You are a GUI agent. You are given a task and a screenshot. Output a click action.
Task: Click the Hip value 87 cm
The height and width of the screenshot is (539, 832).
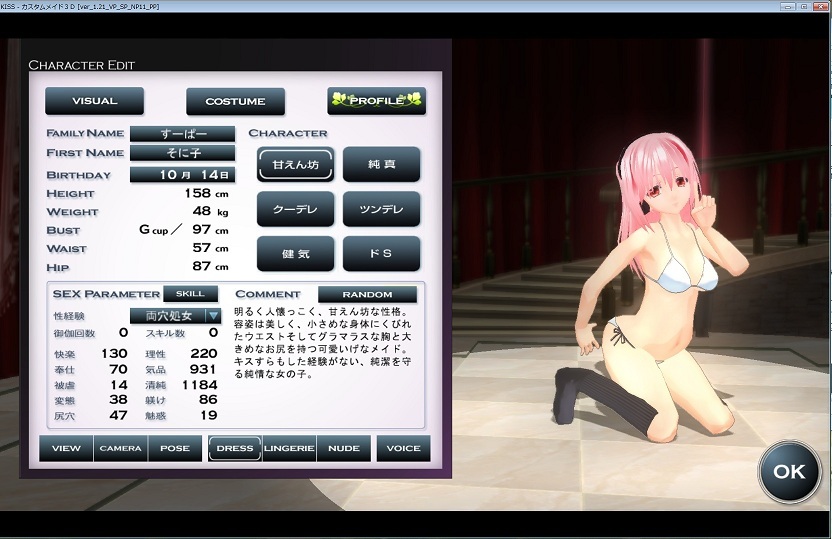pyautogui.click(x=210, y=266)
